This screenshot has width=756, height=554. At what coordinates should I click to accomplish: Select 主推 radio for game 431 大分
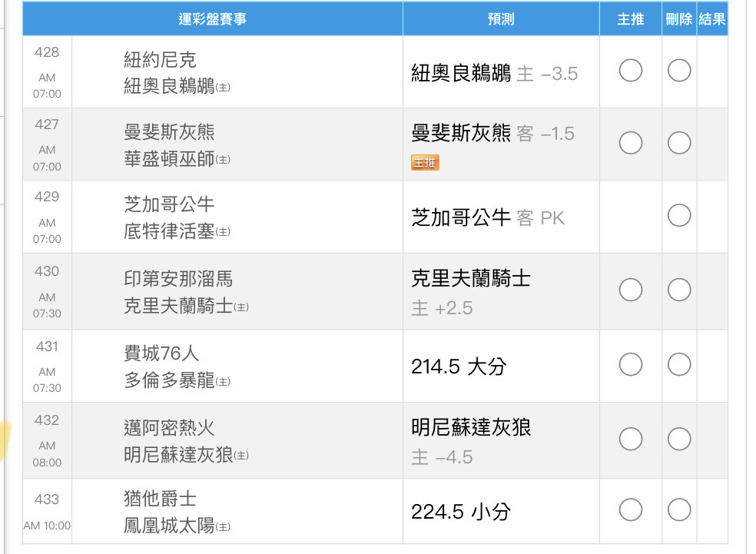pos(630,364)
